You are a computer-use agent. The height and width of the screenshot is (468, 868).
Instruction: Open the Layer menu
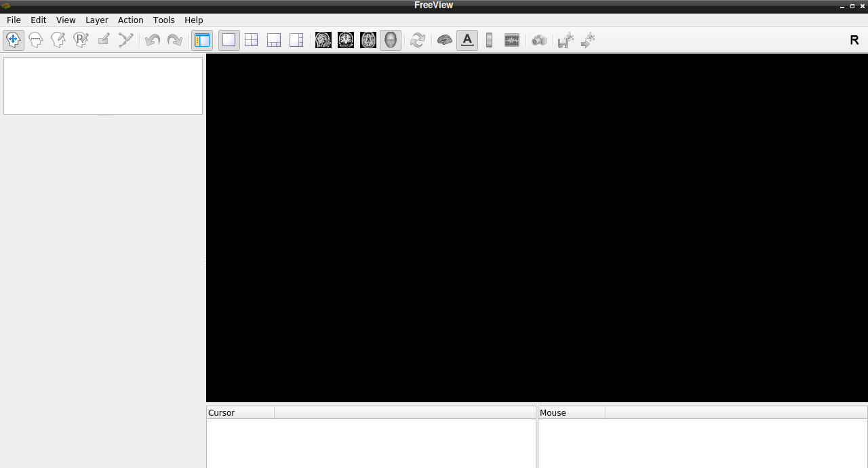97,20
